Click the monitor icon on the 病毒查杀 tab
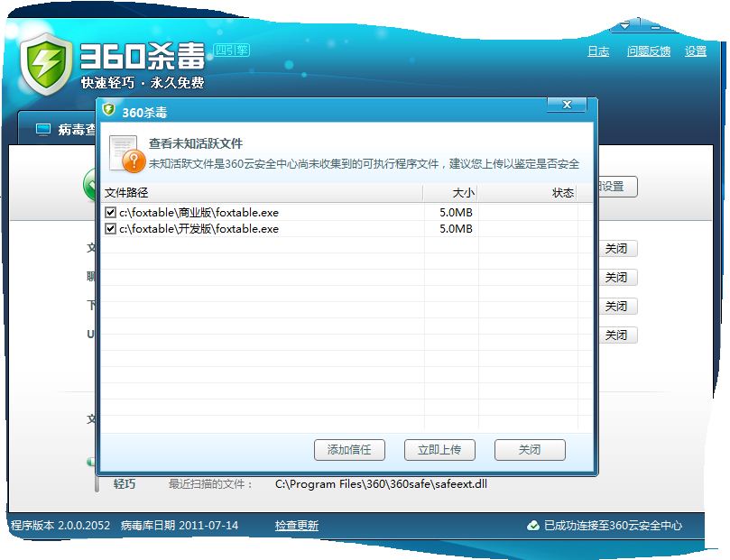The height and width of the screenshot is (560, 730). click(42, 129)
